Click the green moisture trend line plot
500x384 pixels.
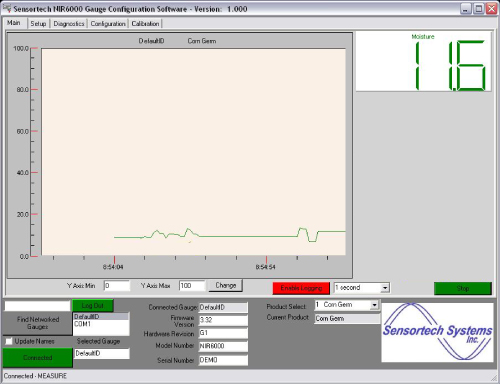pos(230,236)
